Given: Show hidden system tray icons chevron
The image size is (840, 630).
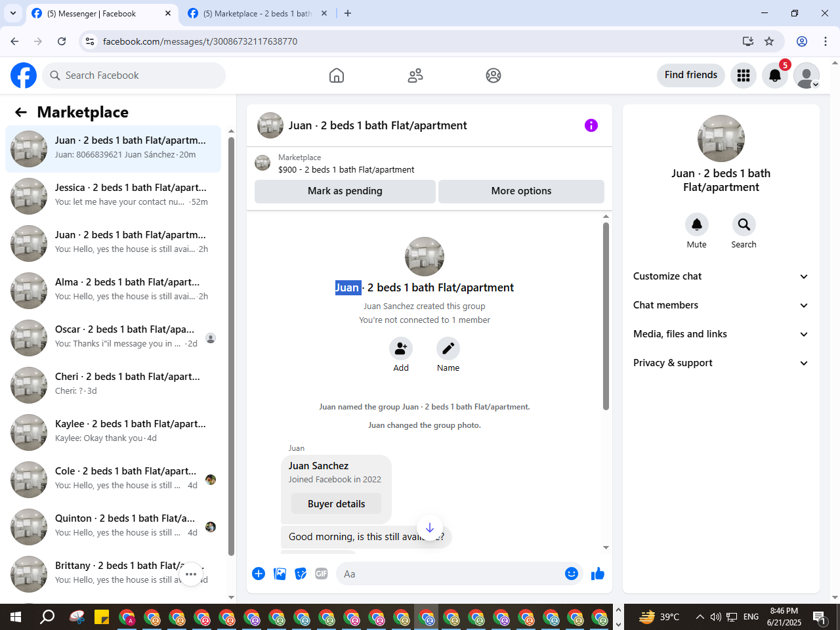Looking at the screenshot, I should click(700, 617).
